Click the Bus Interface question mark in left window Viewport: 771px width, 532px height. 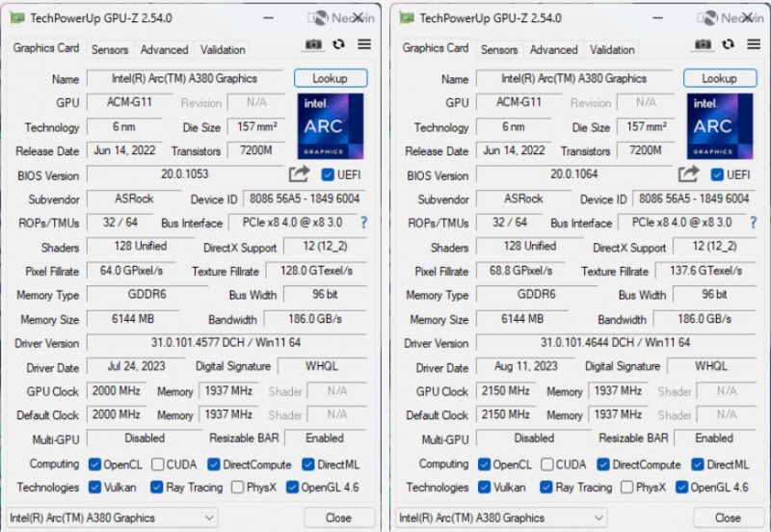(363, 223)
